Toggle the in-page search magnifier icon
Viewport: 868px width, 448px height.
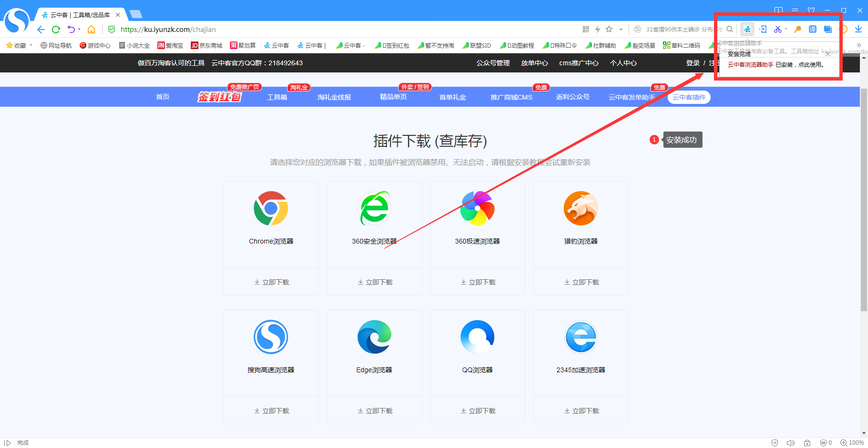coord(730,29)
